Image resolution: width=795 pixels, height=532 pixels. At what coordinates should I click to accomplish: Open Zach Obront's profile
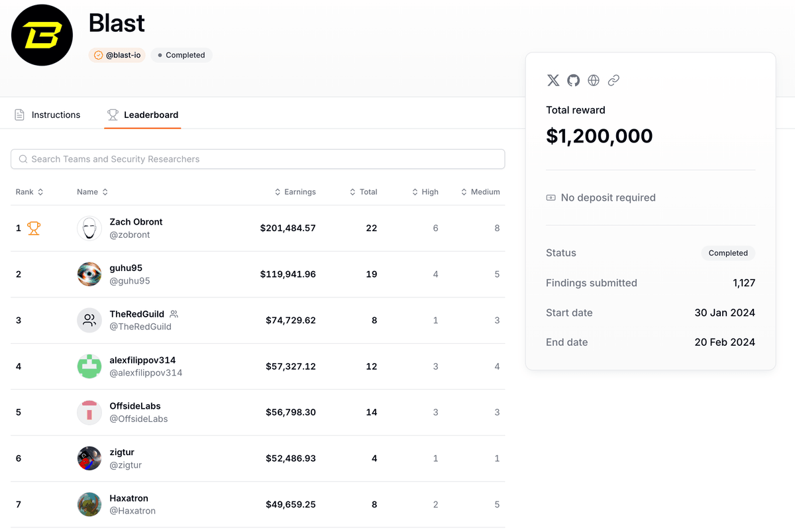coord(136,222)
